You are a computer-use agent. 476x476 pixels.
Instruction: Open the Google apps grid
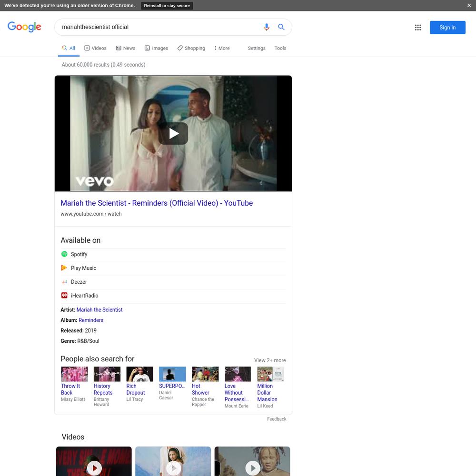(418, 27)
